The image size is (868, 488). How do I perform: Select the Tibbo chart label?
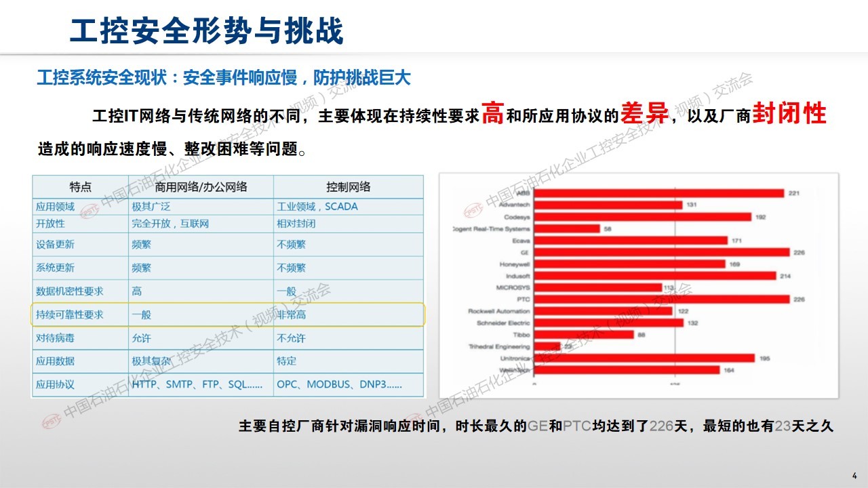(521, 334)
